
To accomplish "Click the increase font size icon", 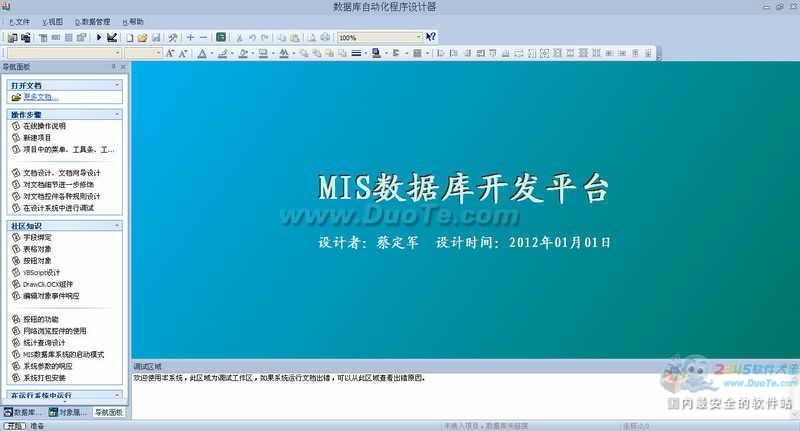I will pos(167,53).
